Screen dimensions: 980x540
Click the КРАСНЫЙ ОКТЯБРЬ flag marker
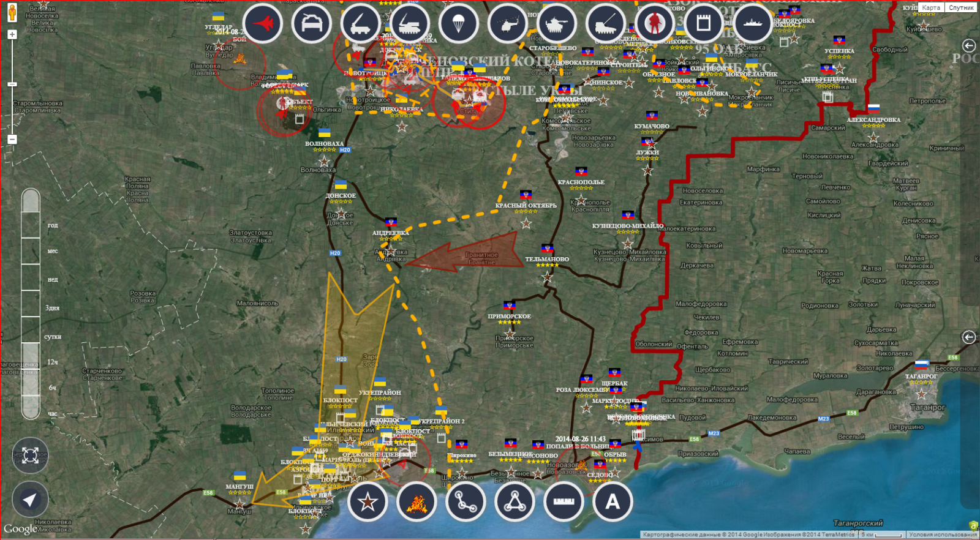[526, 195]
